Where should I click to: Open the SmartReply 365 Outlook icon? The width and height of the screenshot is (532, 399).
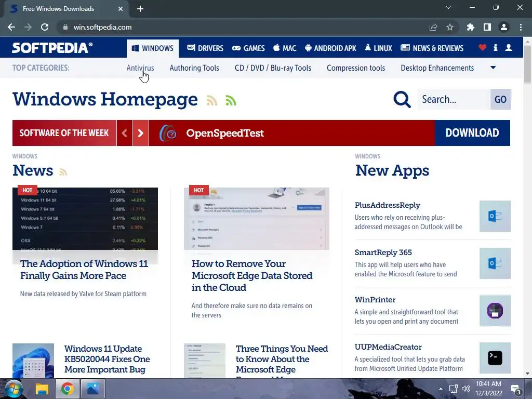[495, 263]
